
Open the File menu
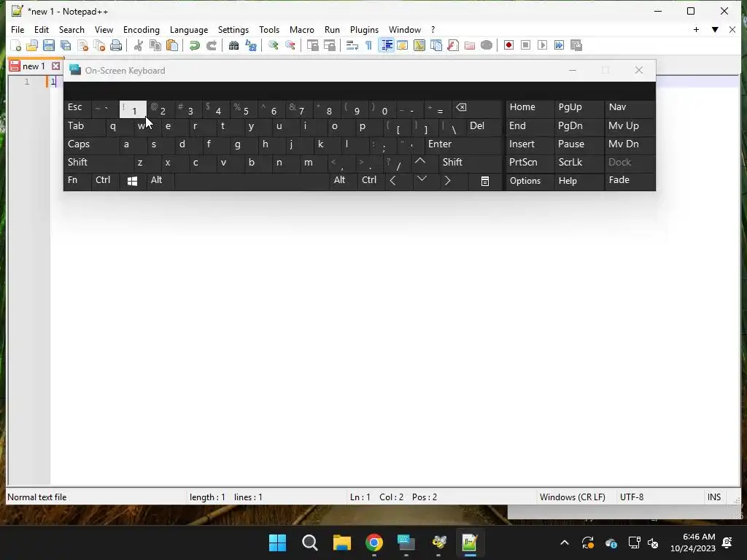pyautogui.click(x=18, y=29)
